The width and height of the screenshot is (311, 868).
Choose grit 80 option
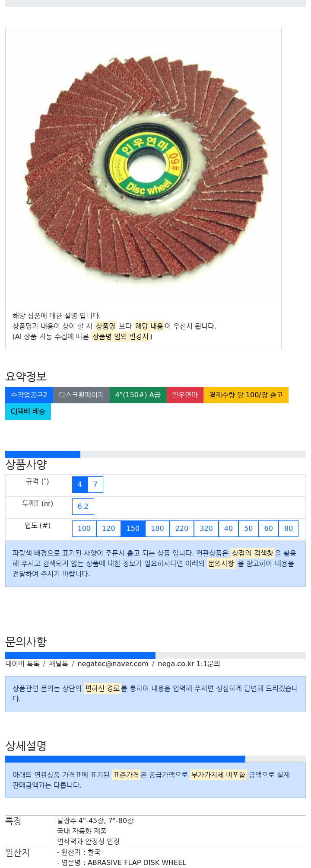289,529
